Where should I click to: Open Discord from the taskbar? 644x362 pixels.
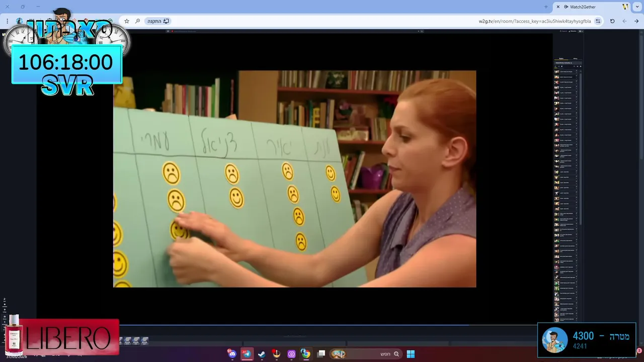(232, 354)
